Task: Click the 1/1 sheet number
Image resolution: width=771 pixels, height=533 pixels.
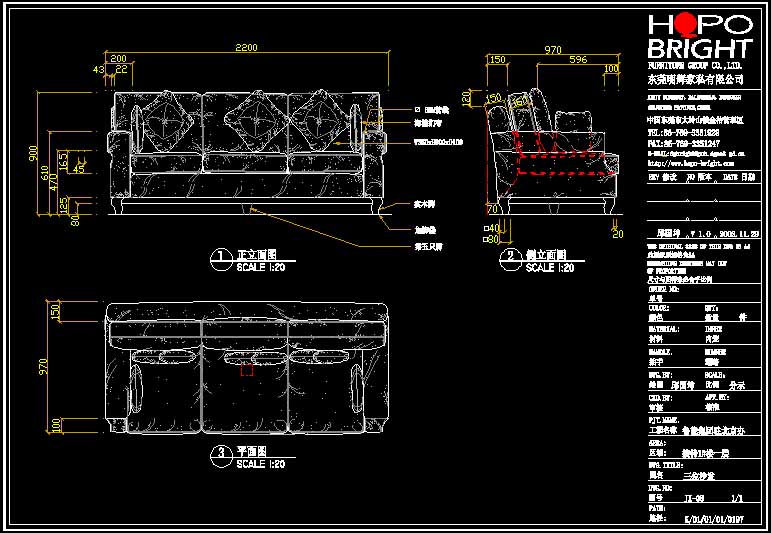Action: pos(737,499)
